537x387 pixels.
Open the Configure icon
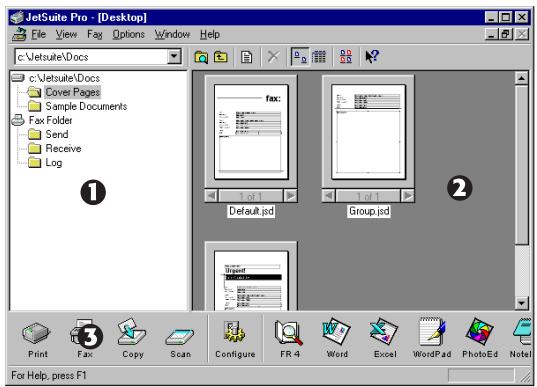235,332
